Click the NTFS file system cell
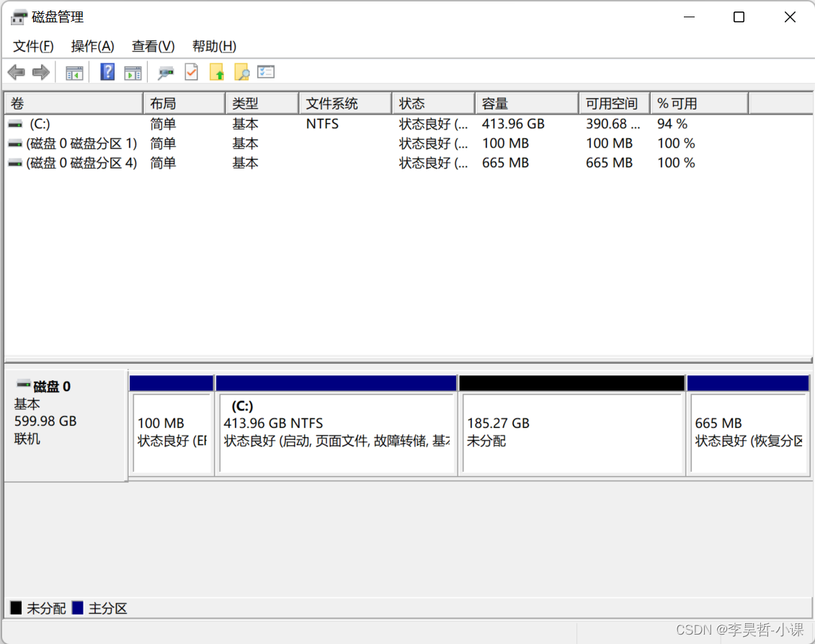815x644 pixels. tap(322, 124)
